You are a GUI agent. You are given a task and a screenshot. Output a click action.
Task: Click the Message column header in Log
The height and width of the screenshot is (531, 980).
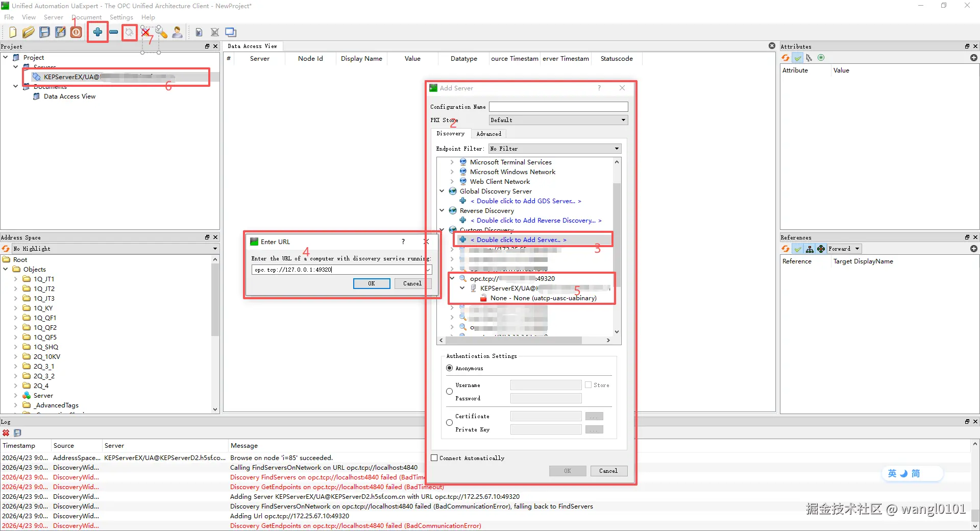pos(244,445)
